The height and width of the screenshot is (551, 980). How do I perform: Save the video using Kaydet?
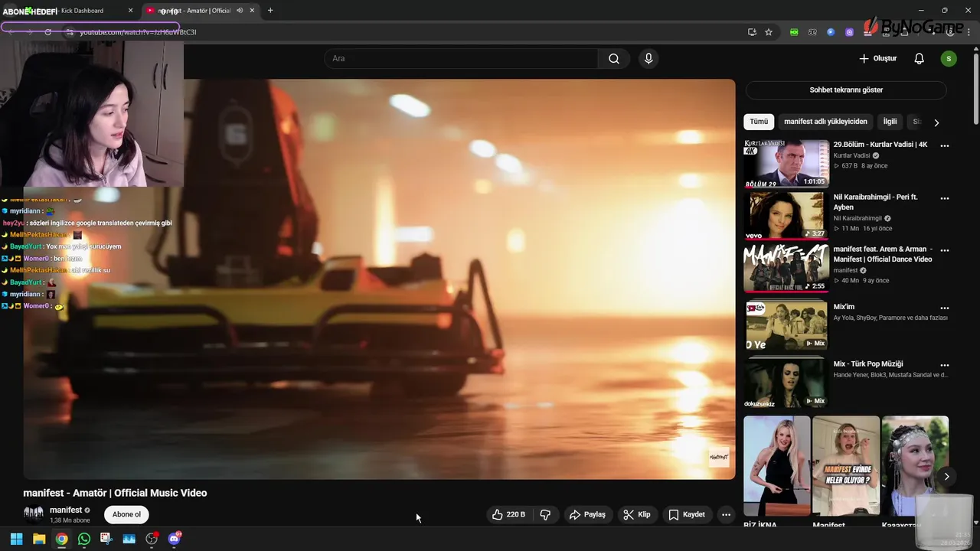pyautogui.click(x=687, y=514)
